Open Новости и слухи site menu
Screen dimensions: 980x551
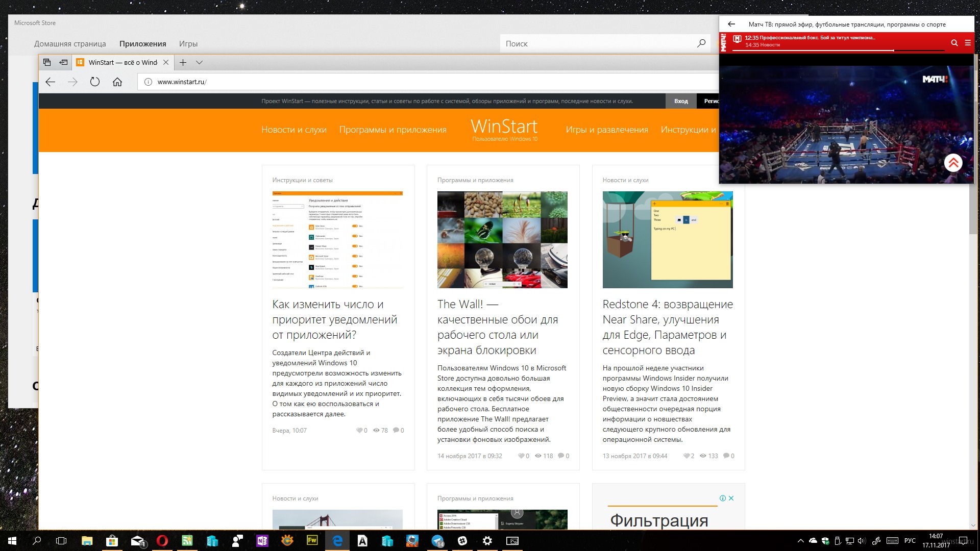[x=294, y=130]
